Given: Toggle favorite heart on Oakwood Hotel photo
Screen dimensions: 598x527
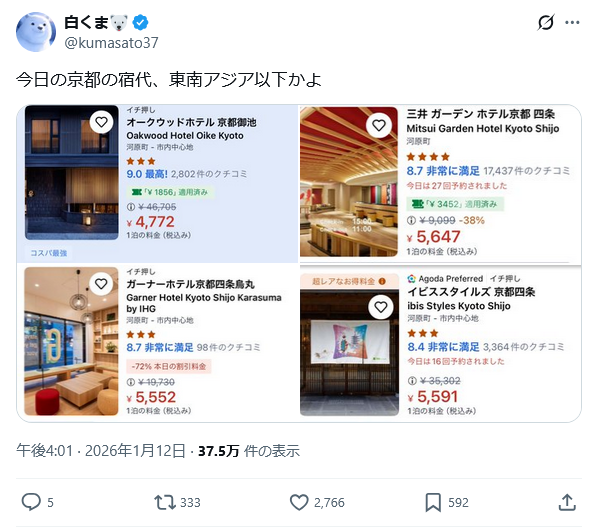Looking at the screenshot, I should click(101, 122).
